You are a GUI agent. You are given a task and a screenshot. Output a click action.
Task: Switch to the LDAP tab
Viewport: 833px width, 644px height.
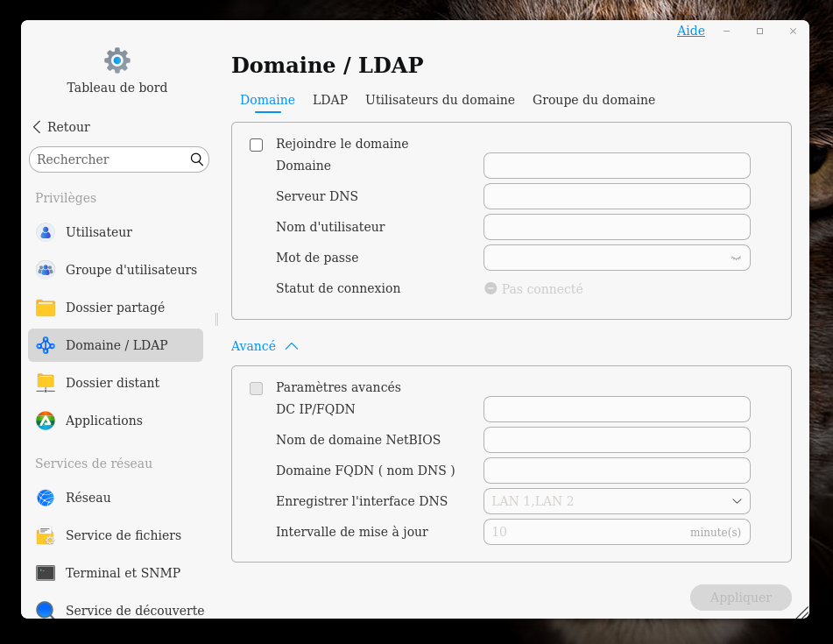pyautogui.click(x=330, y=100)
